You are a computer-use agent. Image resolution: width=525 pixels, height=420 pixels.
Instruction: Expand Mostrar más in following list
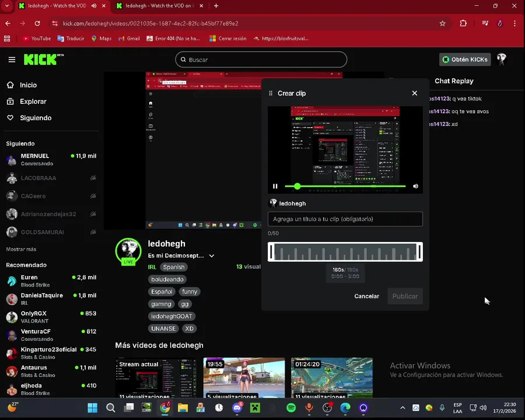point(21,249)
